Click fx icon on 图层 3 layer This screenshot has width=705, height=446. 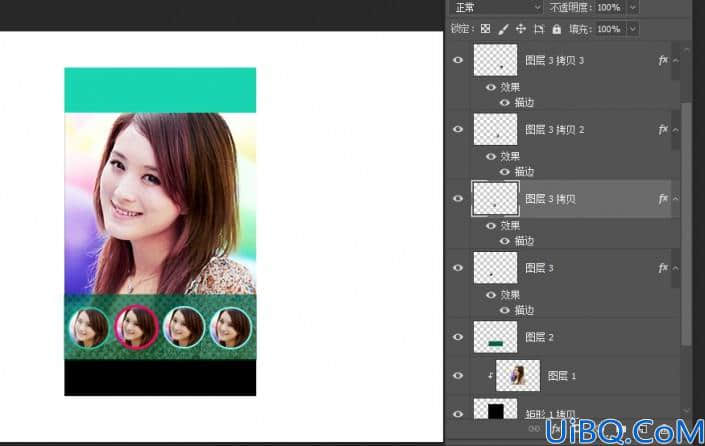663,268
